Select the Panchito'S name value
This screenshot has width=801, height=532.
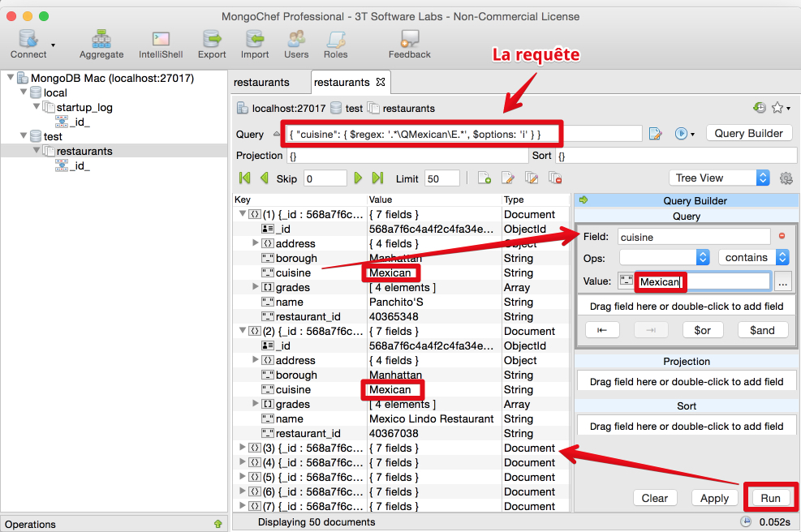tap(396, 302)
